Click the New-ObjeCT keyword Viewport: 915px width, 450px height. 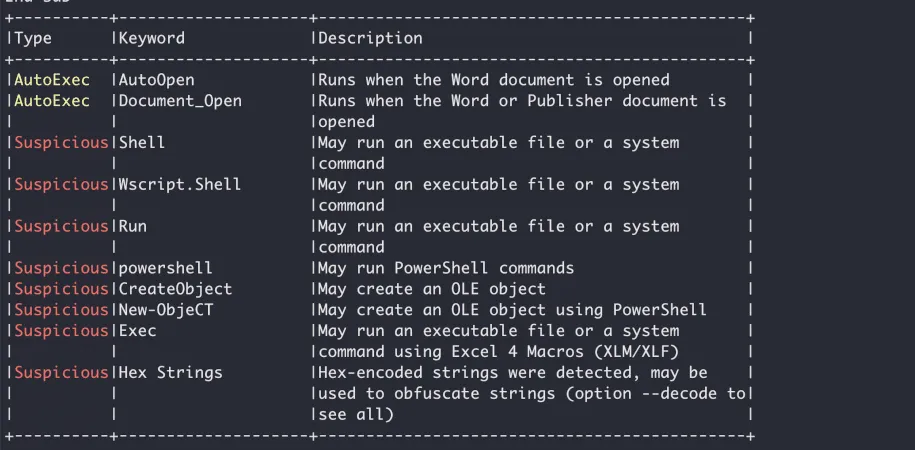point(166,310)
